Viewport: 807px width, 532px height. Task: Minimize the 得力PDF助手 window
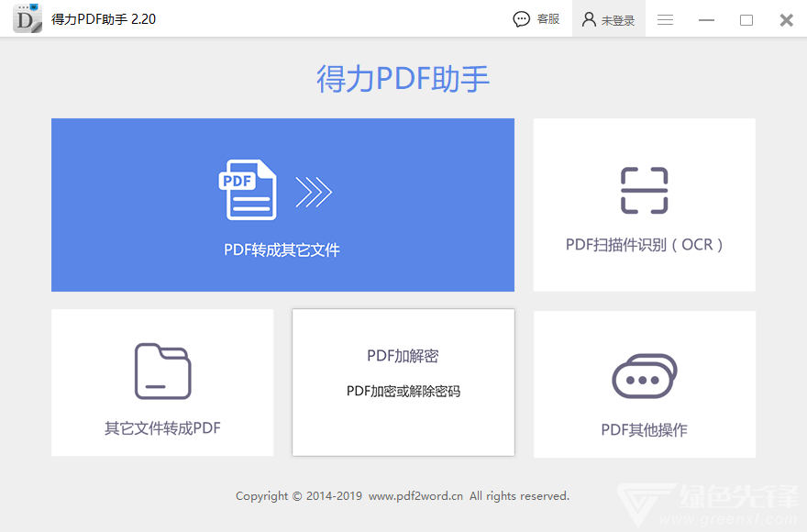[706, 20]
